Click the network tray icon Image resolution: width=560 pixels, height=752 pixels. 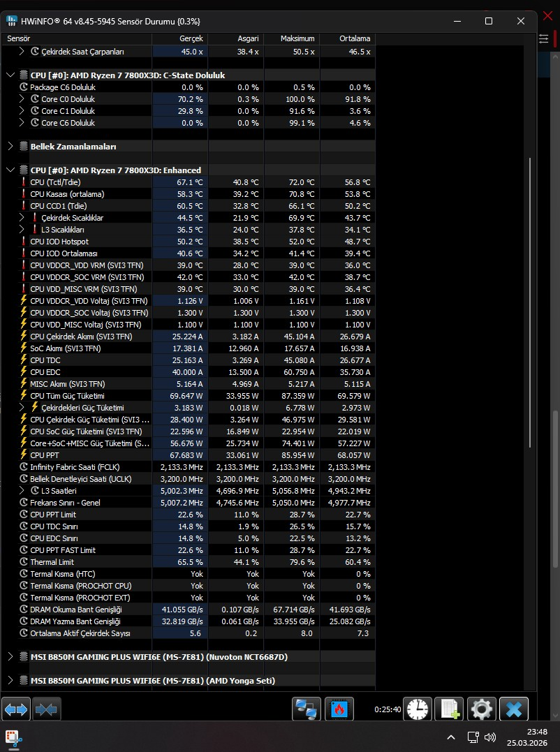[473, 737]
